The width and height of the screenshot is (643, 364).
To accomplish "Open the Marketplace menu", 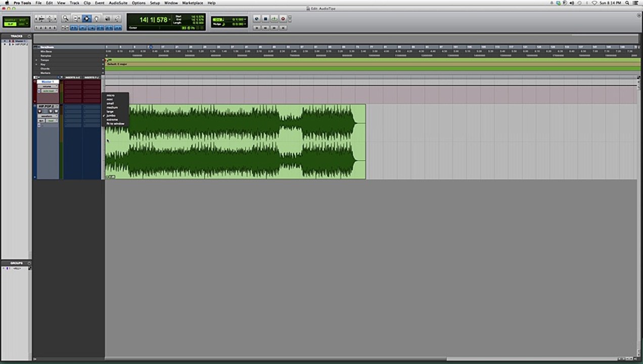I will [193, 3].
